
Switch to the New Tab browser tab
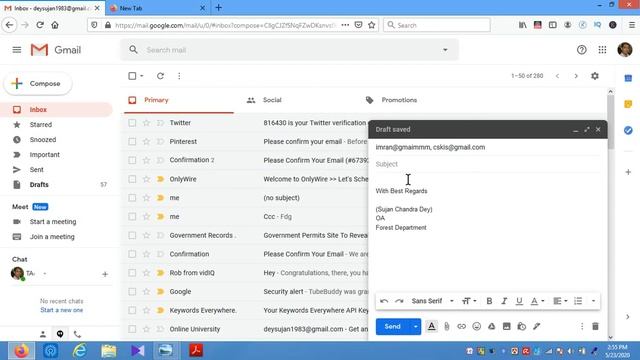(x=157, y=8)
